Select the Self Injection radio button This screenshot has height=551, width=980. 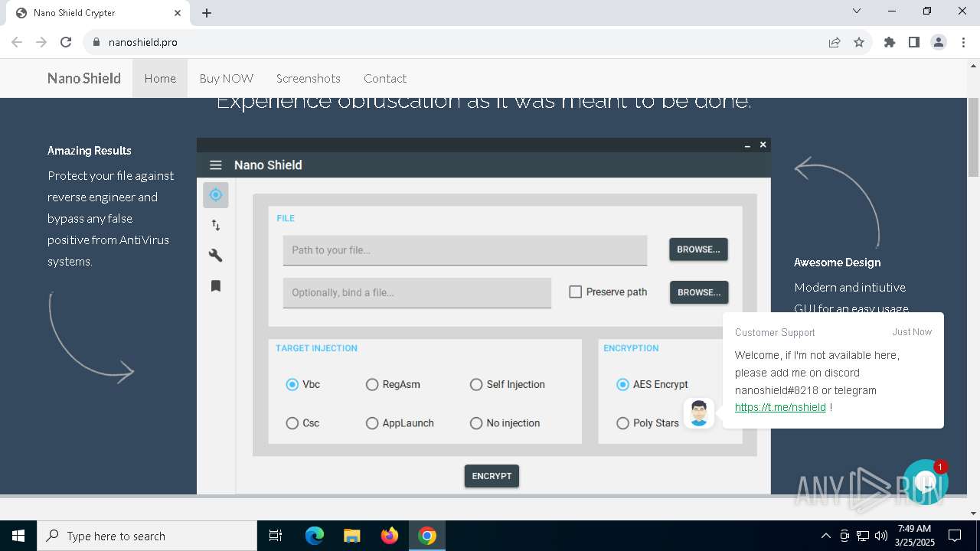(476, 384)
